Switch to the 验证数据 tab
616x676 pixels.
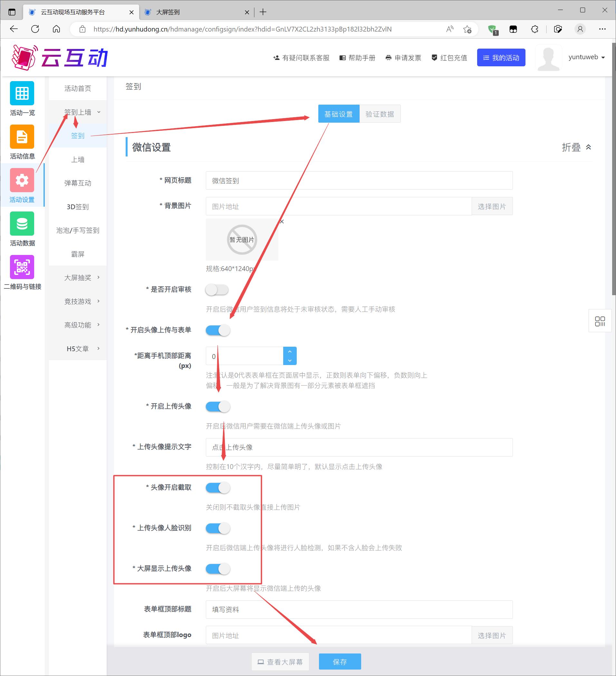click(380, 114)
